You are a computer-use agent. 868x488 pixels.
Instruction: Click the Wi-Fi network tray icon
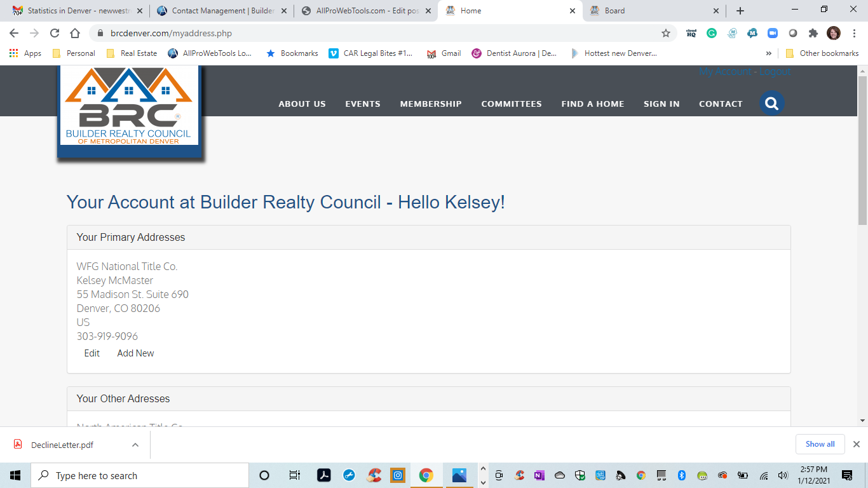tap(764, 475)
